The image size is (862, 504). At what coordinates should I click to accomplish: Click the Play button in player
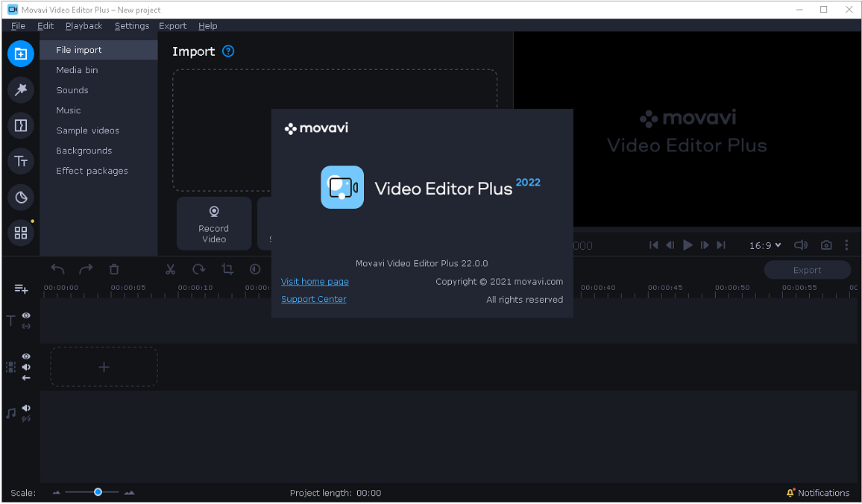[x=688, y=245]
